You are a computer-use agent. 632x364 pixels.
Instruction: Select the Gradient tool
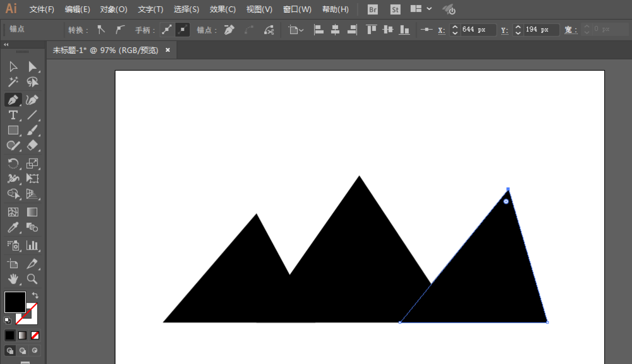click(x=32, y=211)
